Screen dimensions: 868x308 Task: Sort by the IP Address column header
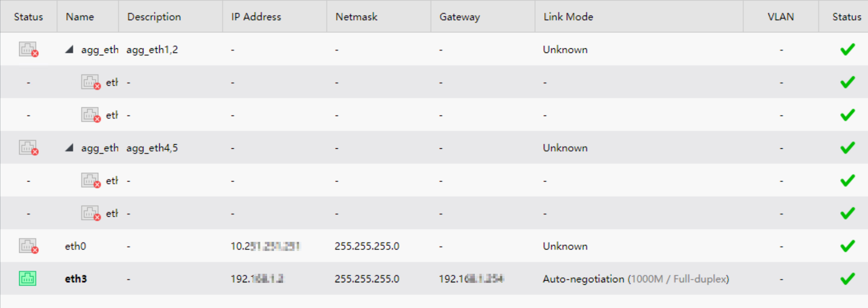coord(256,17)
